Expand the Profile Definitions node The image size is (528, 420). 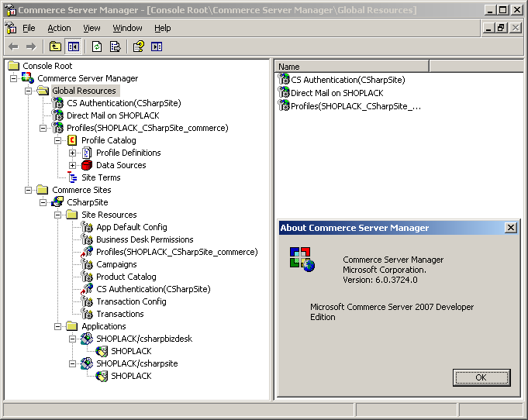72,153
